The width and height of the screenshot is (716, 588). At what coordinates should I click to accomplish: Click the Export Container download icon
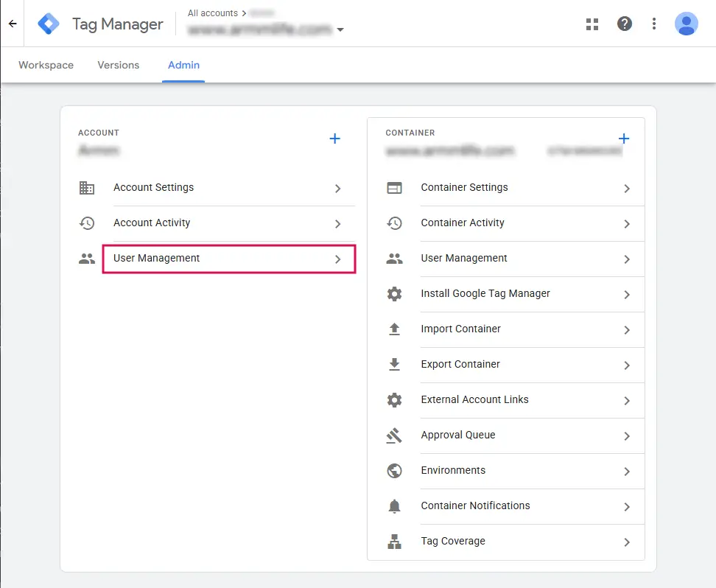pyautogui.click(x=395, y=364)
